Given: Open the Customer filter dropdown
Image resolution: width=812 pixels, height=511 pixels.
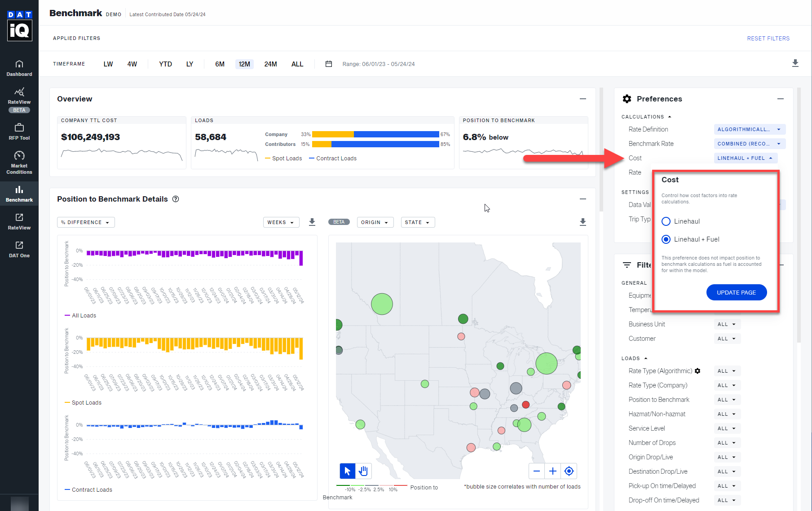Looking at the screenshot, I should click(x=727, y=339).
